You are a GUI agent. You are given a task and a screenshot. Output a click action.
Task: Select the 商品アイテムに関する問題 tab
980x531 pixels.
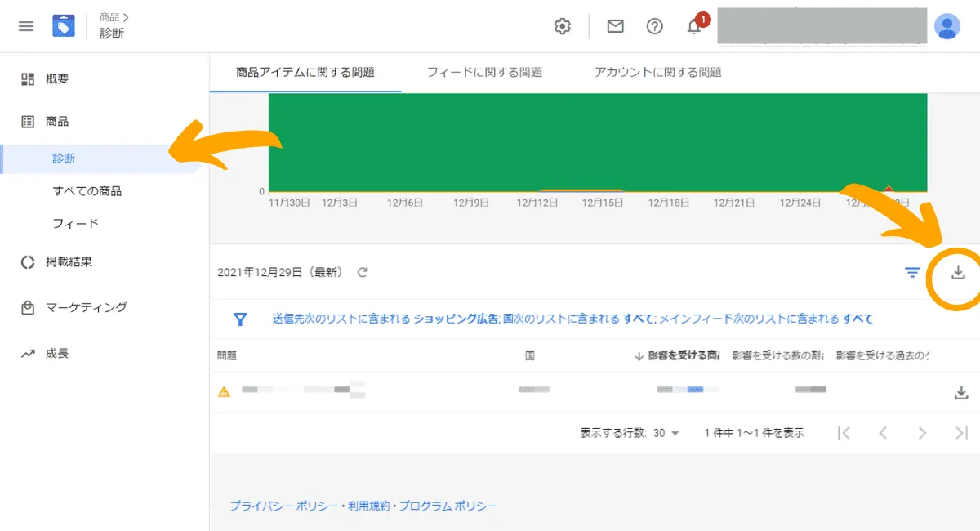click(x=305, y=73)
